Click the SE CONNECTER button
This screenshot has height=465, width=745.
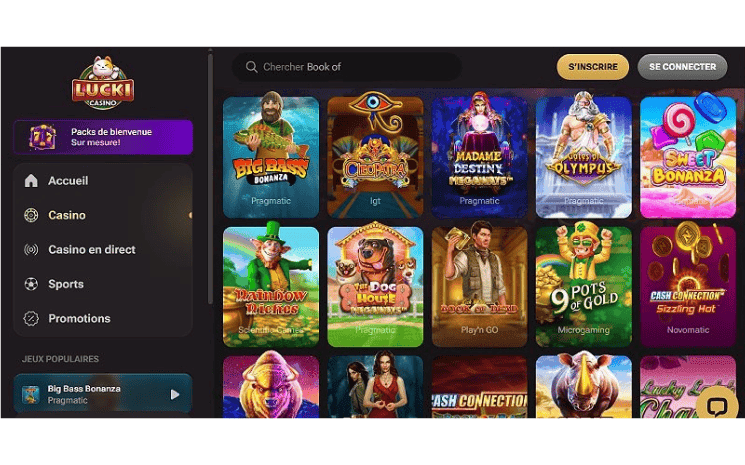(682, 67)
